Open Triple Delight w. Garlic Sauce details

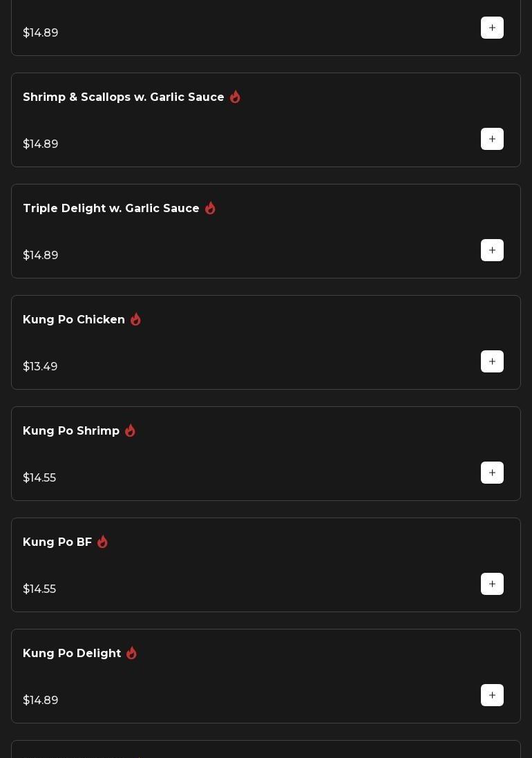coord(111,209)
